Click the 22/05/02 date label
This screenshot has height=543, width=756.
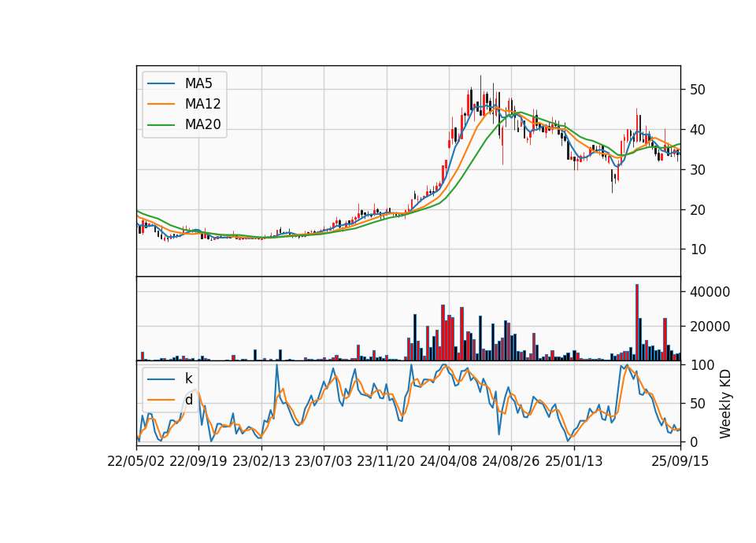136,461
